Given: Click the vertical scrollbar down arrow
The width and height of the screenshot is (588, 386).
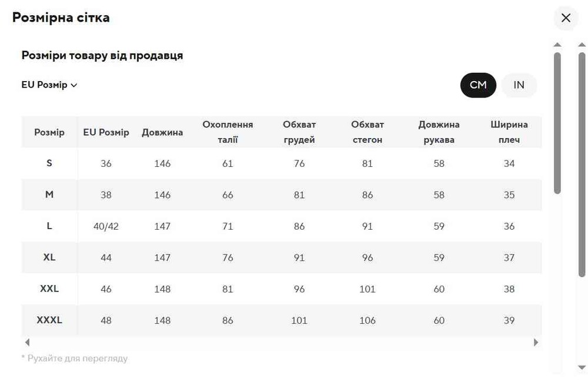Looking at the screenshot, I should pos(582,368).
